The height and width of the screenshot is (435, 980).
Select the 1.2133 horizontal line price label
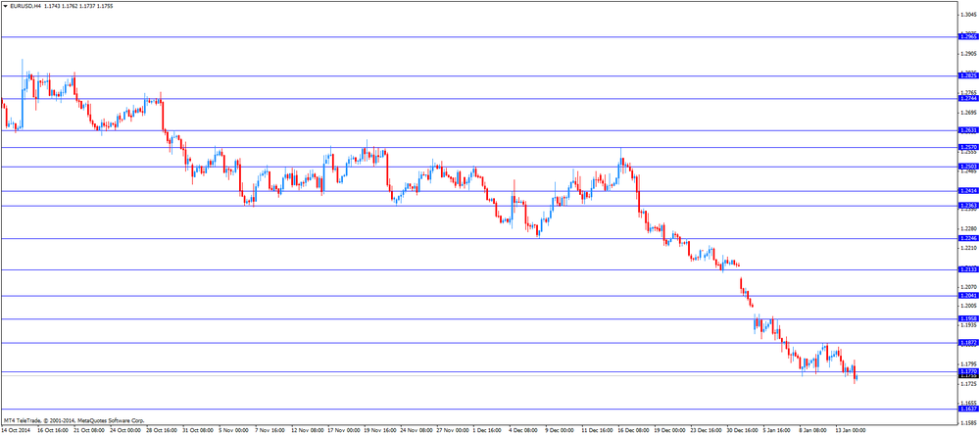click(969, 269)
